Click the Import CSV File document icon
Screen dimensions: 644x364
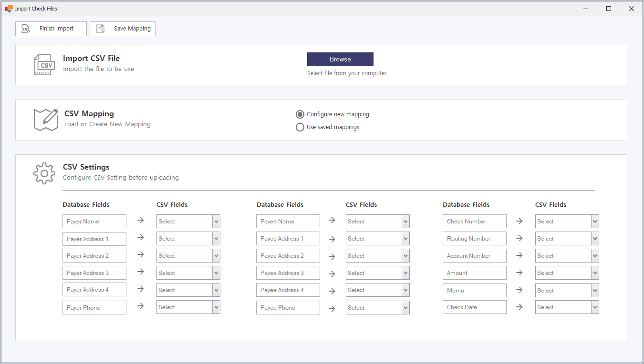[x=43, y=65]
